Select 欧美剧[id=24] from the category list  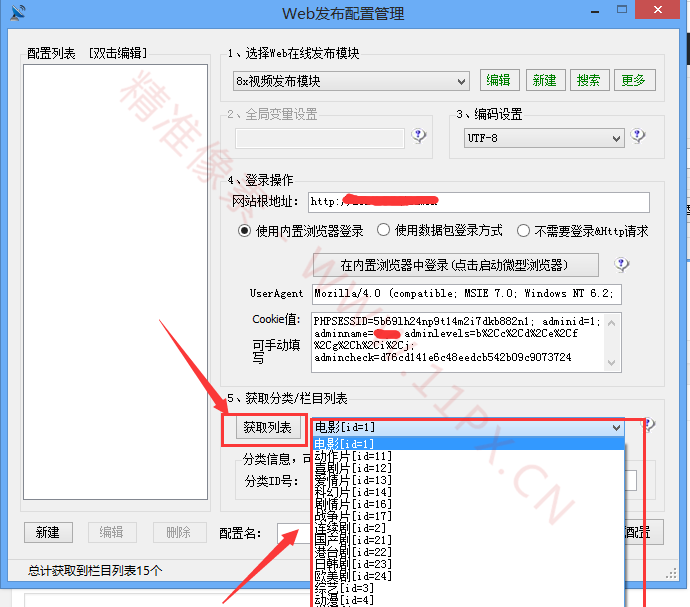[x=352, y=576]
